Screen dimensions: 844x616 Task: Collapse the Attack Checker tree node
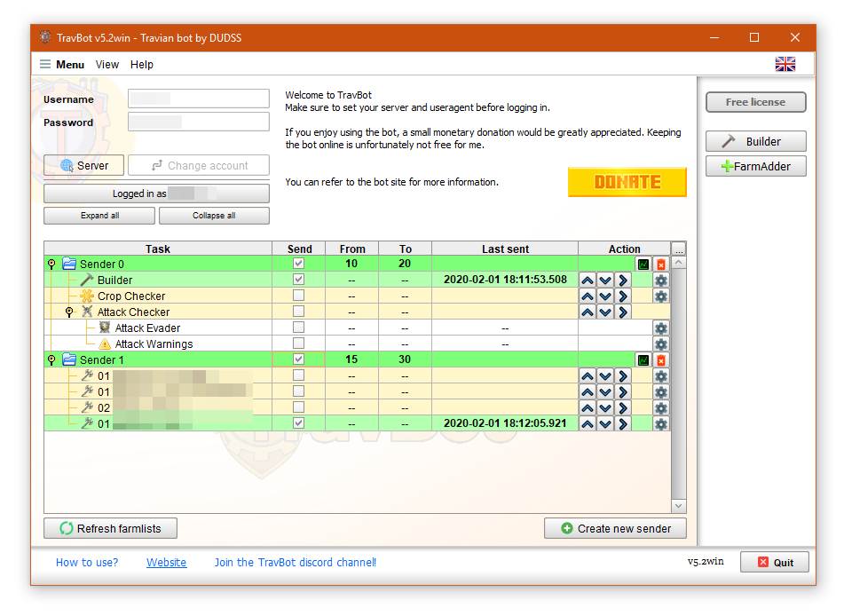[x=69, y=312]
